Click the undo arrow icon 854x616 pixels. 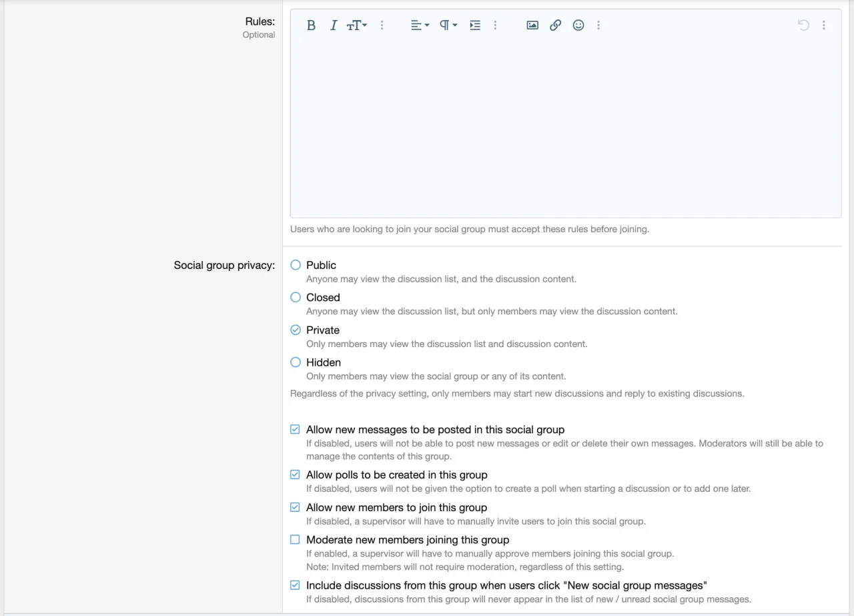pyautogui.click(x=803, y=25)
